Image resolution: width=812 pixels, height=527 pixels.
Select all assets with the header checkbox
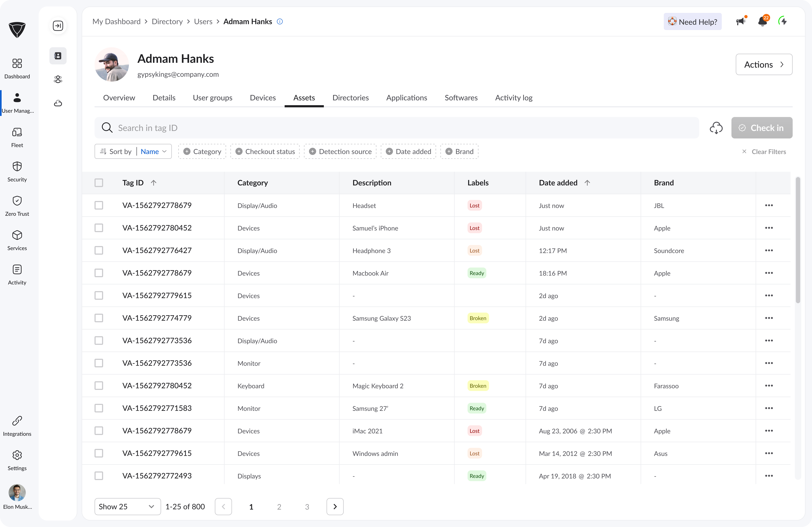click(99, 183)
